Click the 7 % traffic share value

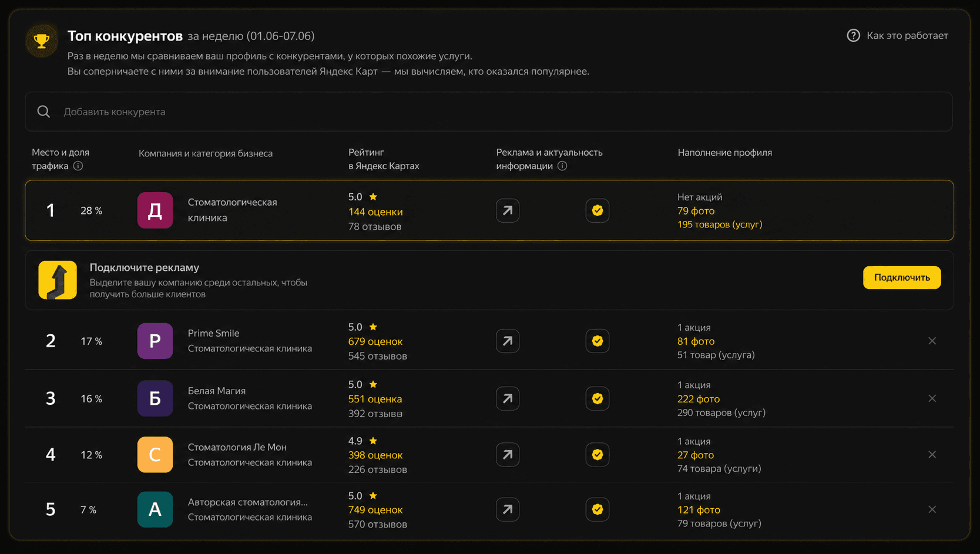(88, 510)
